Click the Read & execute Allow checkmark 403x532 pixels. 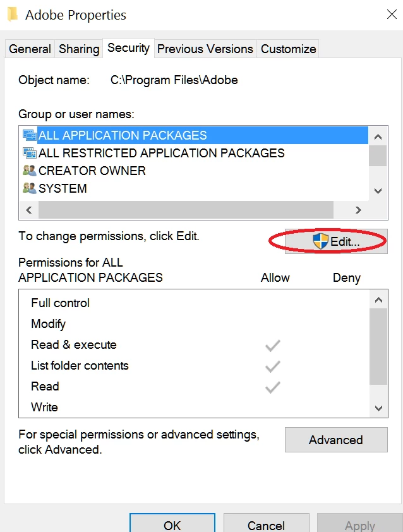pyautogui.click(x=273, y=346)
